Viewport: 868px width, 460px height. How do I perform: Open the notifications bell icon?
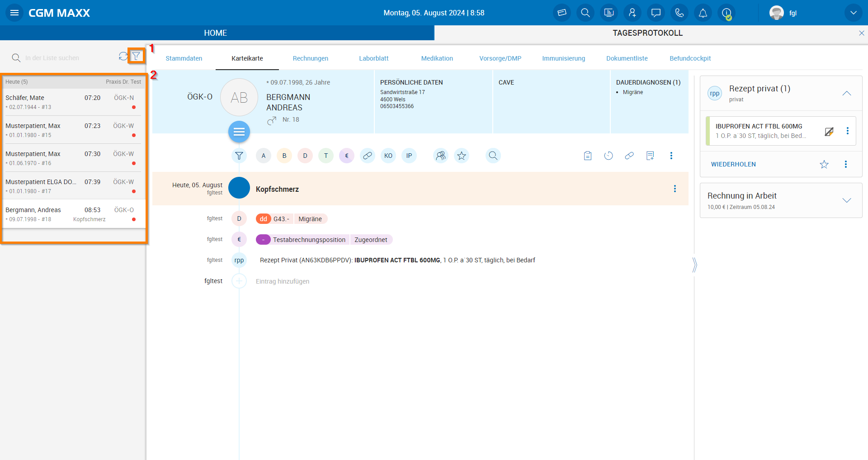click(x=703, y=13)
